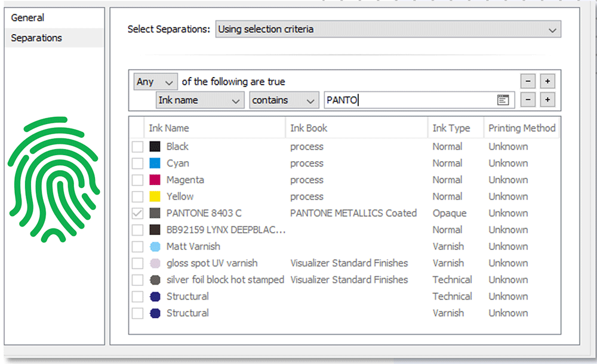The image size is (597, 364).
Task: Click the Matt Varnish ink icon
Action: (x=155, y=246)
